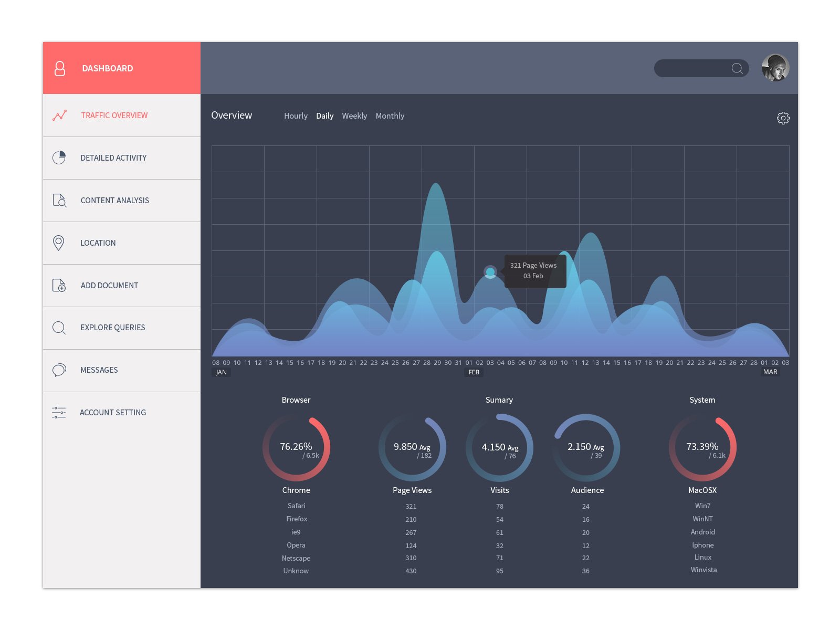Open the user avatar photo
The width and height of the screenshot is (840, 630).
click(775, 68)
